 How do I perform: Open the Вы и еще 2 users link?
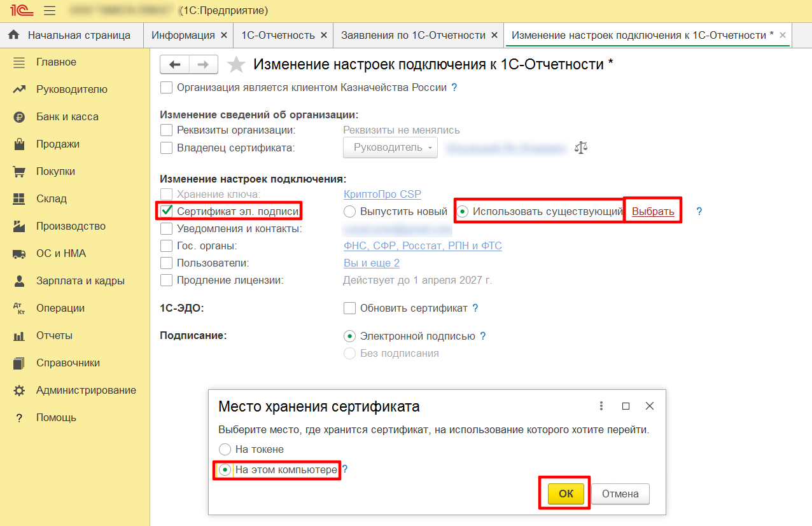[372, 263]
